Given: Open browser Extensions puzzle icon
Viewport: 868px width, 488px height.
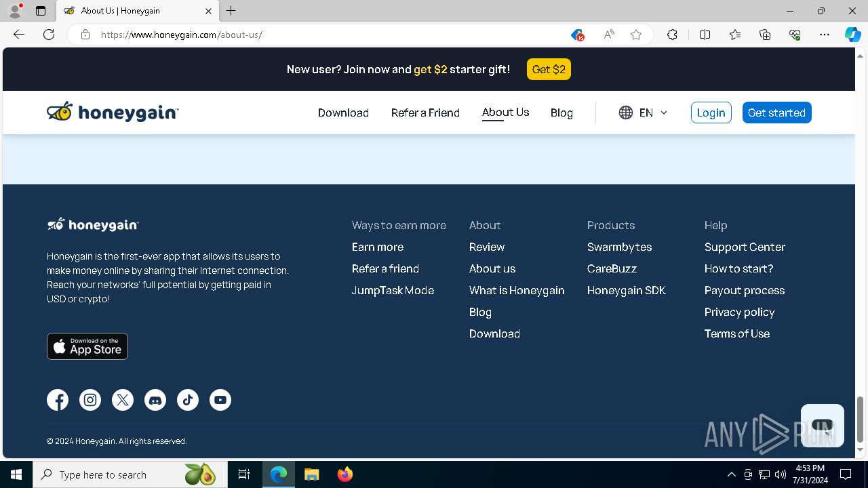Looking at the screenshot, I should (x=672, y=35).
